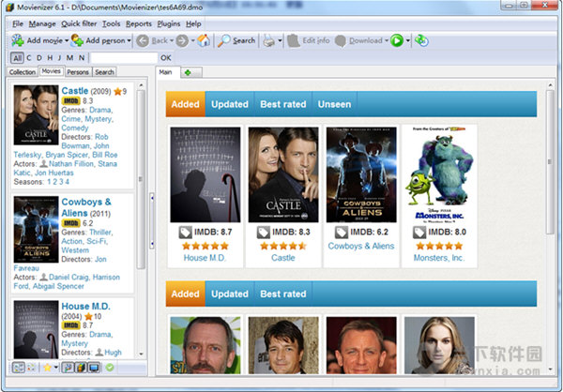Click the printer icon in toolbar

(x=269, y=40)
